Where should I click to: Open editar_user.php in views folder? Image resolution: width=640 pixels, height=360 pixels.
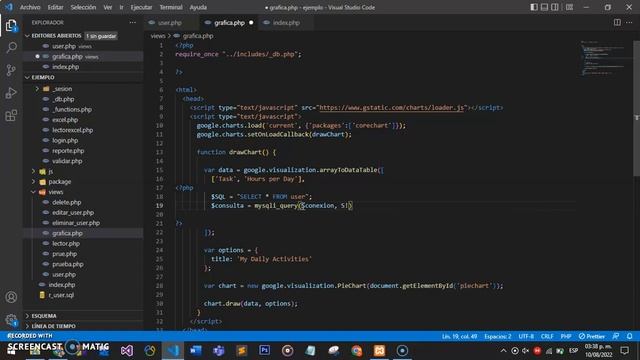[x=73, y=213]
